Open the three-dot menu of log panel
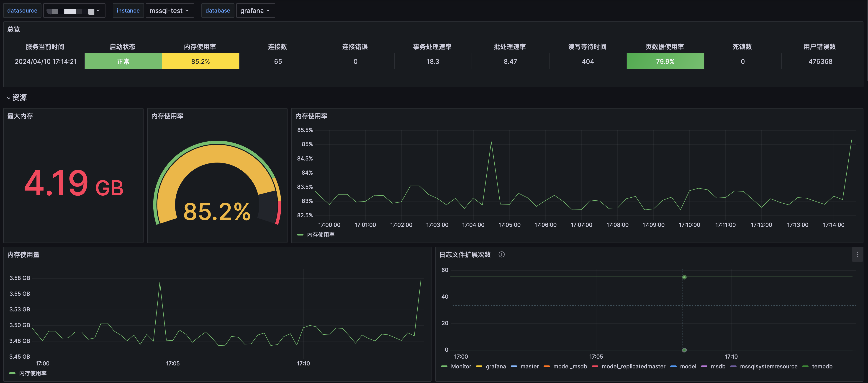 tap(857, 255)
